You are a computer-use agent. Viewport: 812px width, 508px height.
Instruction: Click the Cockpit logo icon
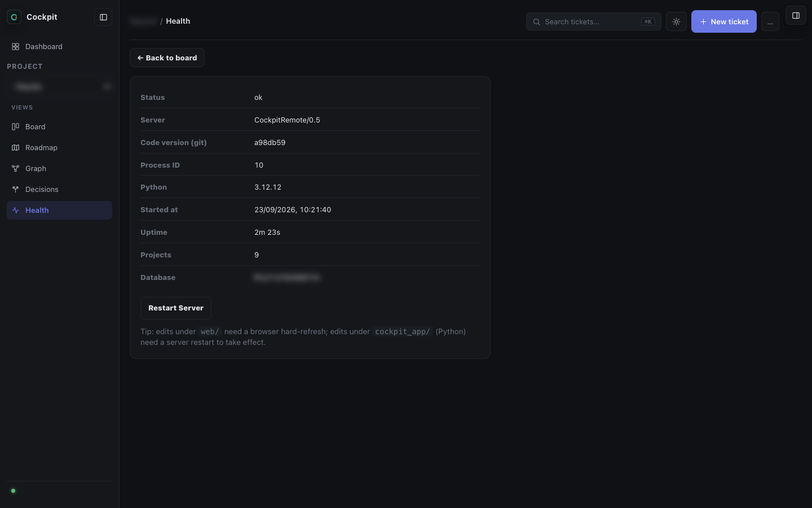click(x=14, y=17)
